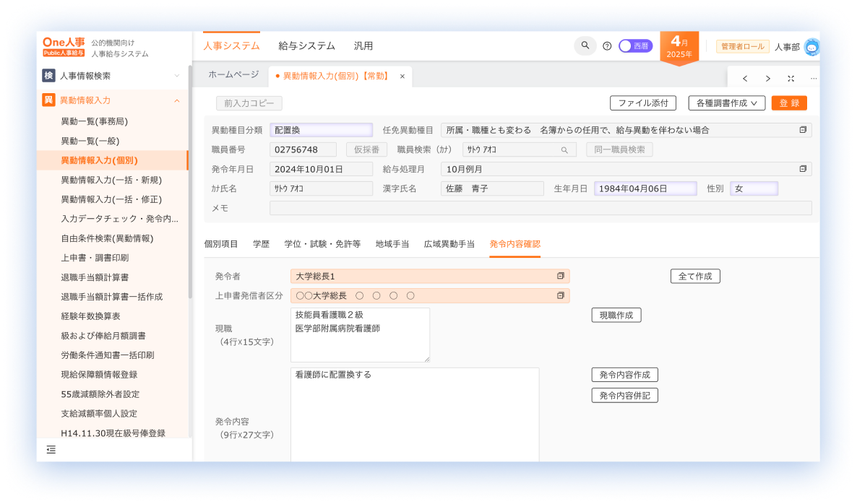Click the 現職 text area
The width and height of the screenshot is (857, 504).
click(360, 335)
